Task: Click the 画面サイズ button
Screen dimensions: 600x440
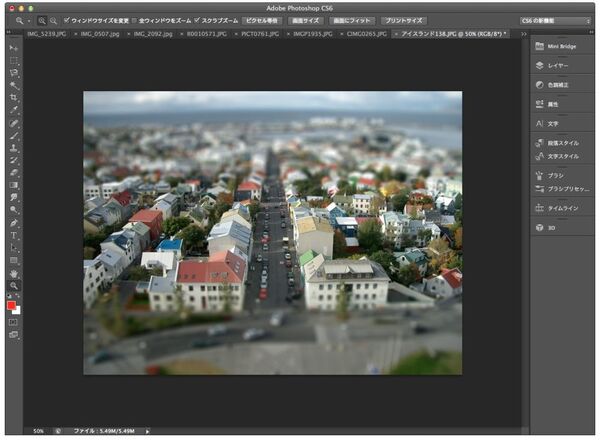Action: (305, 21)
